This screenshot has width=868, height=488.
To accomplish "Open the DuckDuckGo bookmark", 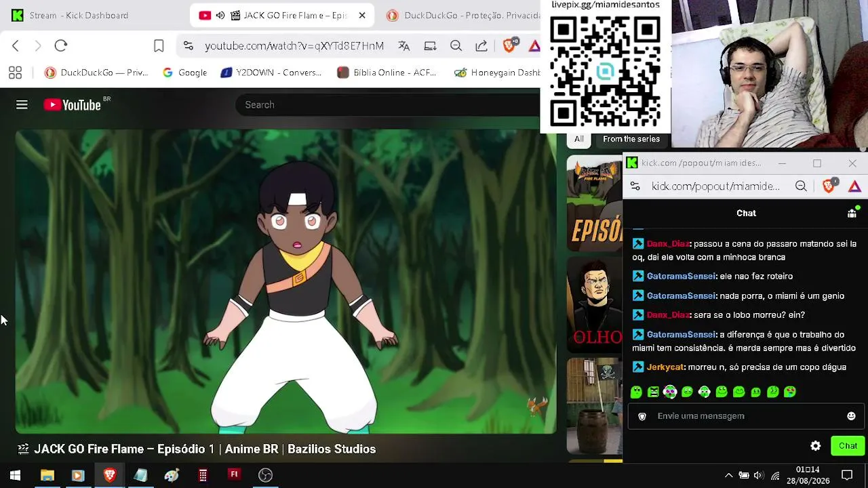I will tap(96, 73).
